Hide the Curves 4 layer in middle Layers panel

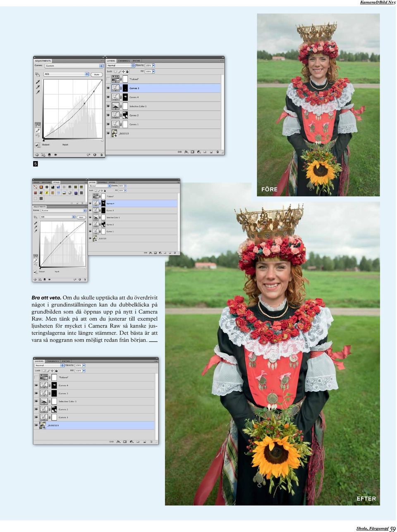point(90,204)
